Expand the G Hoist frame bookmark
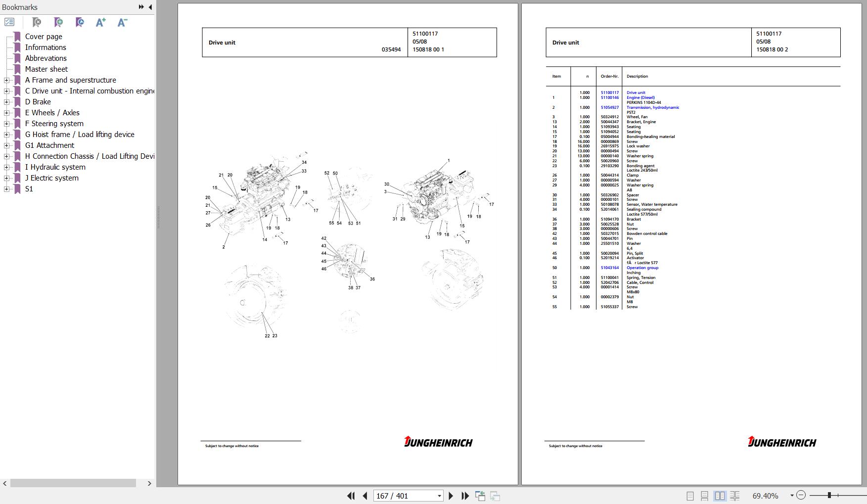This screenshot has height=504, width=867. [x=6, y=135]
